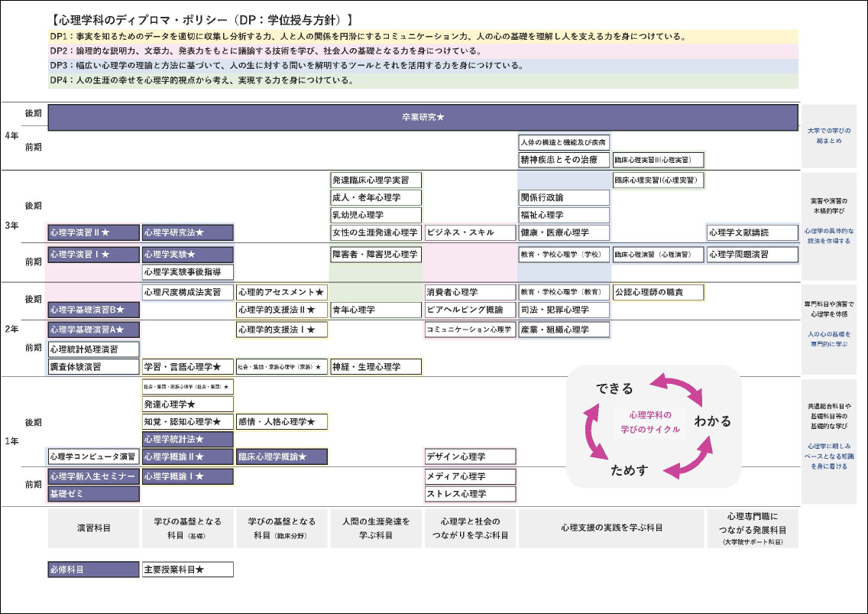This screenshot has height=614, width=868.
Task: Click the 神経・生理心理学 course box
Action: [x=375, y=367]
